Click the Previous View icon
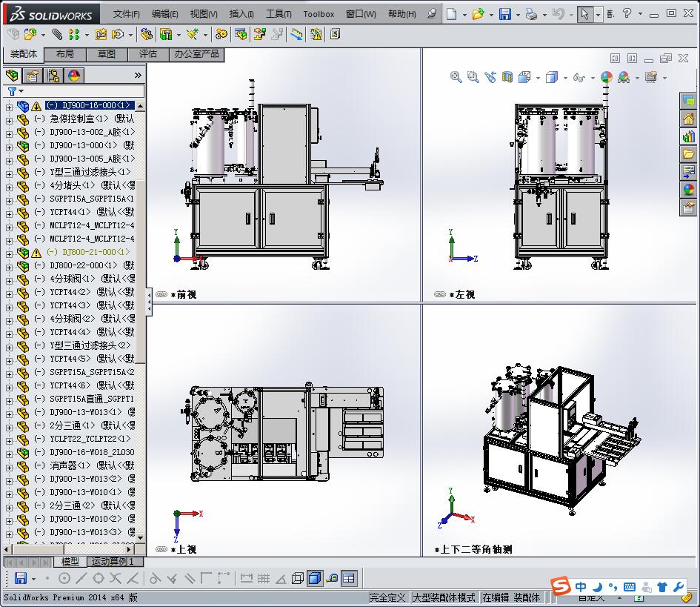This screenshot has width=700, height=607. point(490,77)
